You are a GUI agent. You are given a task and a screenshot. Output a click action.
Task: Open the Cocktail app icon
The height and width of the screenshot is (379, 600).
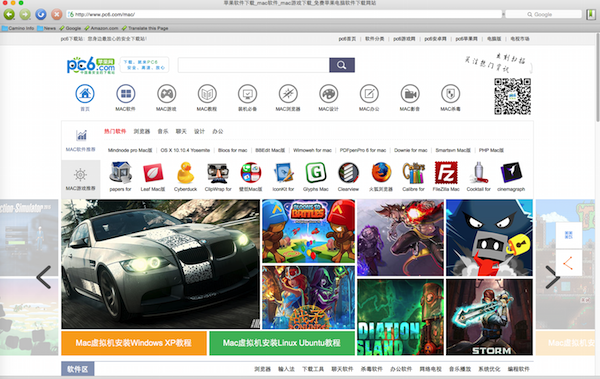click(479, 173)
